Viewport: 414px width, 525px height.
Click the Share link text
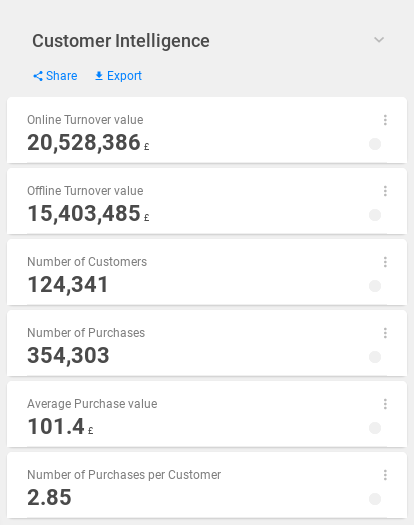[62, 76]
